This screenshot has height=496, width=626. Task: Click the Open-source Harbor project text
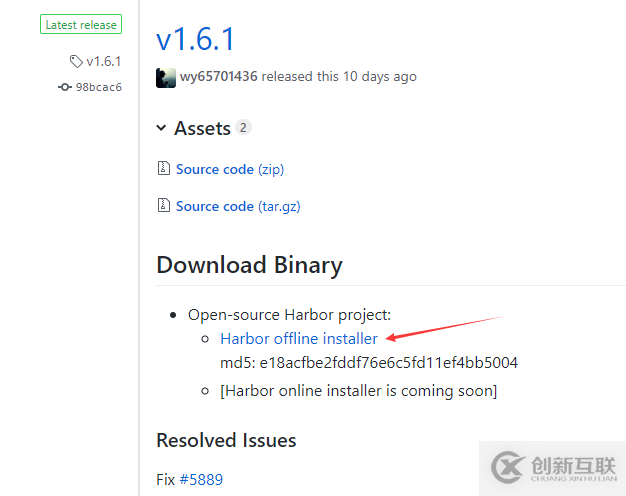pos(289,315)
